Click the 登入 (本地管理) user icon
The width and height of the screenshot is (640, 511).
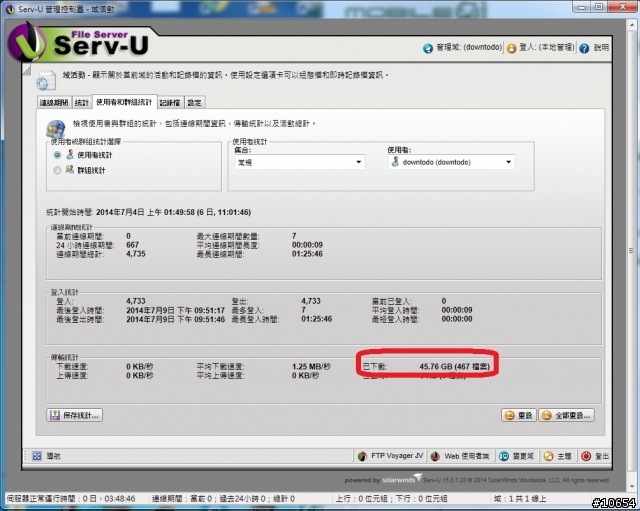click(x=511, y=49)
